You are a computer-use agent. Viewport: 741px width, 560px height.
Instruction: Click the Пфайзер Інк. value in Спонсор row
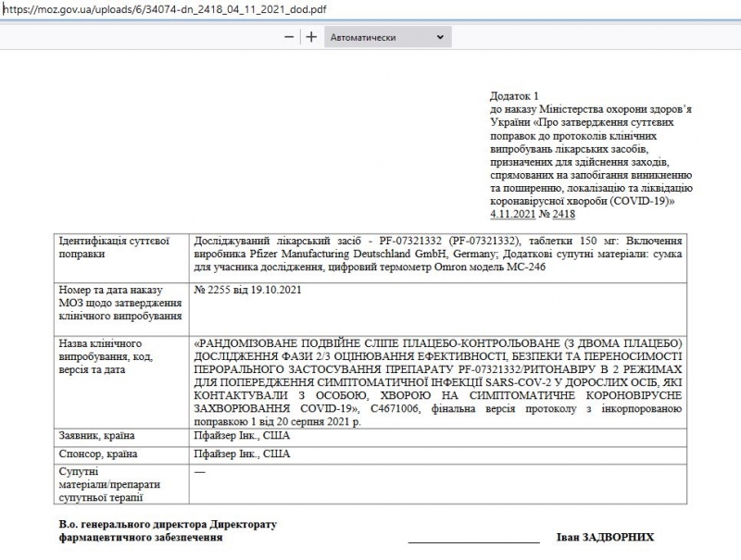click(242, 454)
